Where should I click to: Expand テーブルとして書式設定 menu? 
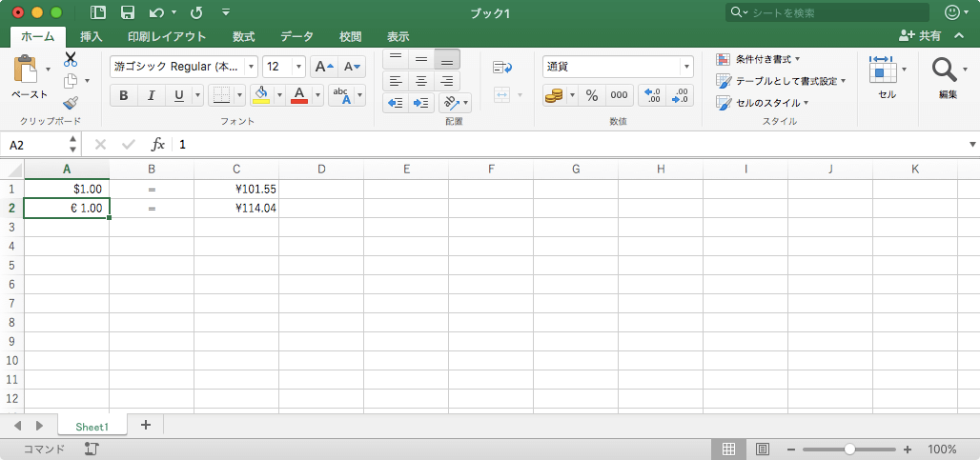point(781,81)
